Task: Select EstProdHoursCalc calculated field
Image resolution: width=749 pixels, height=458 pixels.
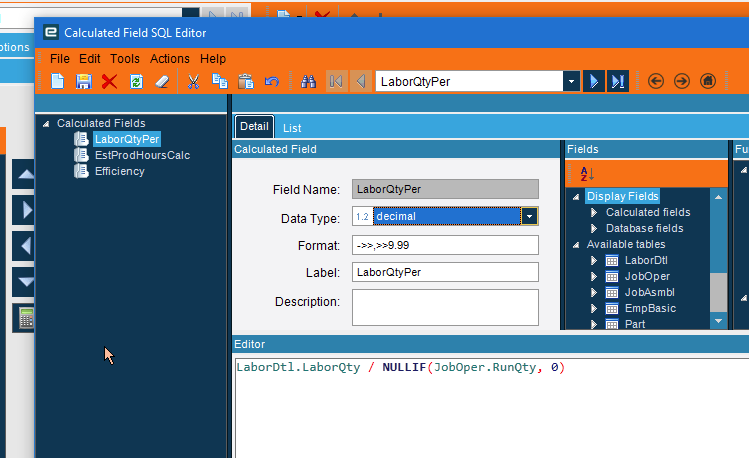Action: click(142, 155)
